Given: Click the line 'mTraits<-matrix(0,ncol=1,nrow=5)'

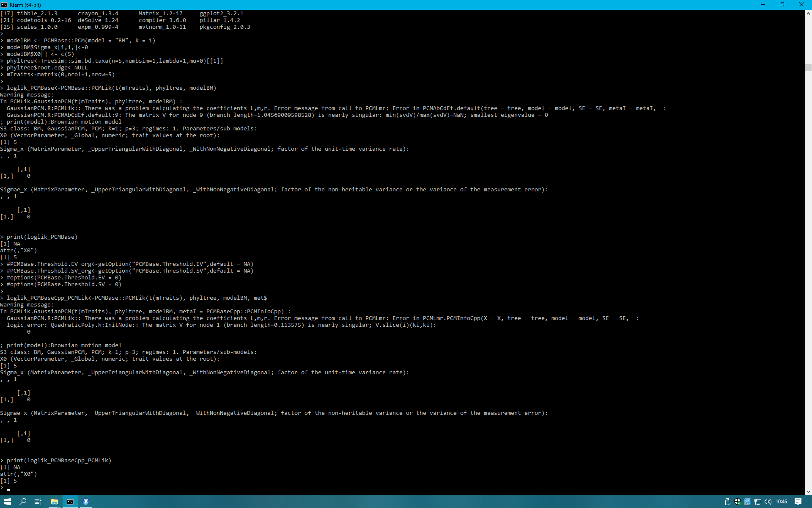Looking at the screenshot, I should (x=60, y=75).
